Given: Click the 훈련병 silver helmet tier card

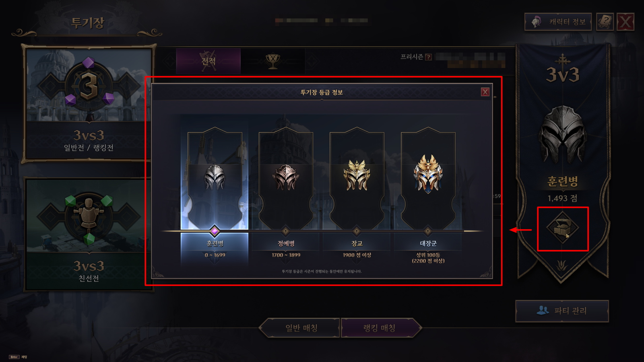Looking at the screenshot, I should click(215, 179).
